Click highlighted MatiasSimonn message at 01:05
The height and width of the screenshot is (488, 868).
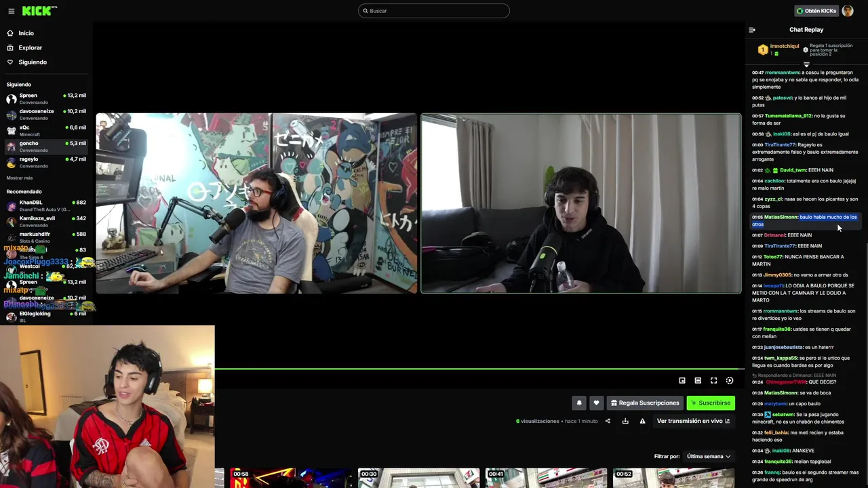point(805,220)
